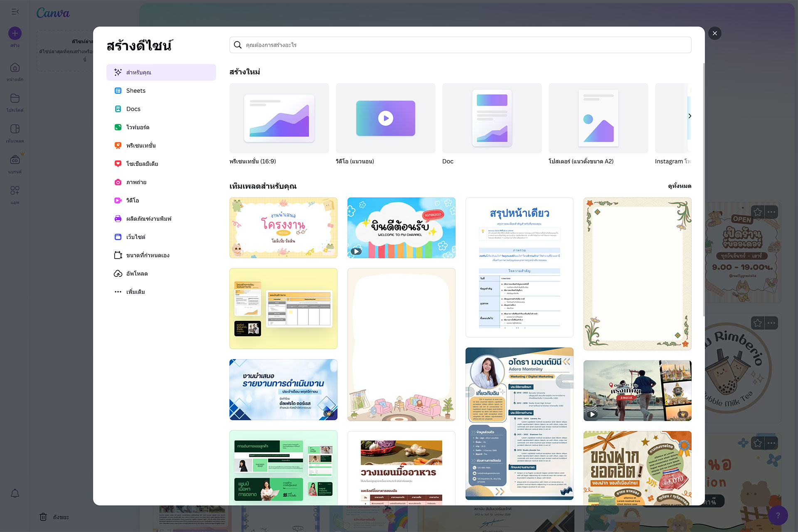Viewport: 798px width, 532px height.
Task: Click the search magnifier icon
Action: 238,45
